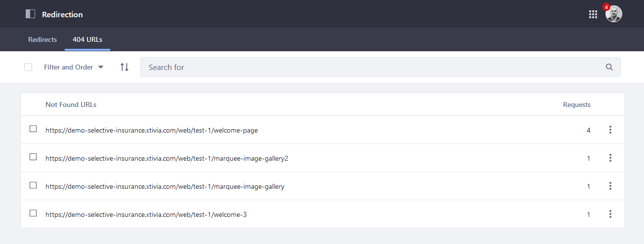Open kebab menu for marquee-image-gallery row
The width and height of the screenshot is (644, 244).
610,186
